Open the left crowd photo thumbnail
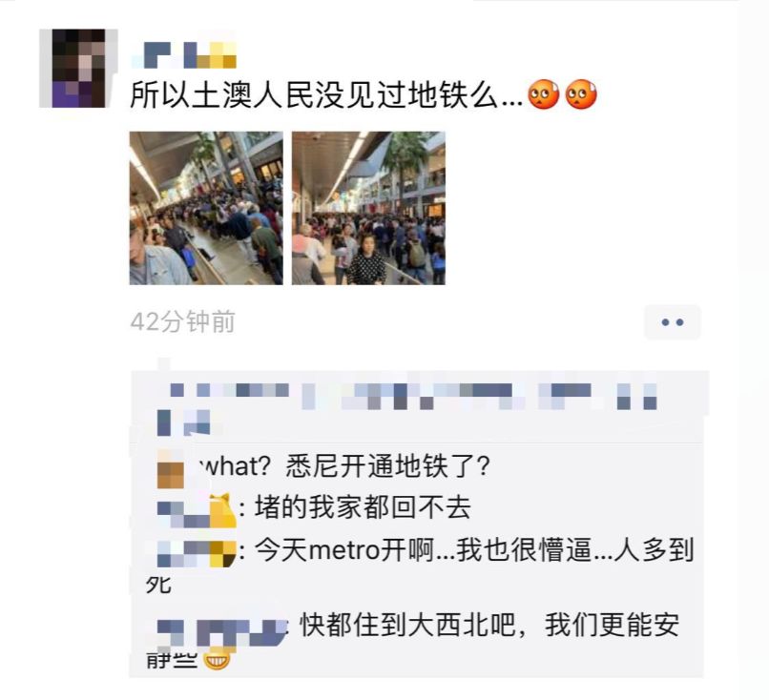The image size is (769, 700). pyautogui.click(x=206, y=208)
